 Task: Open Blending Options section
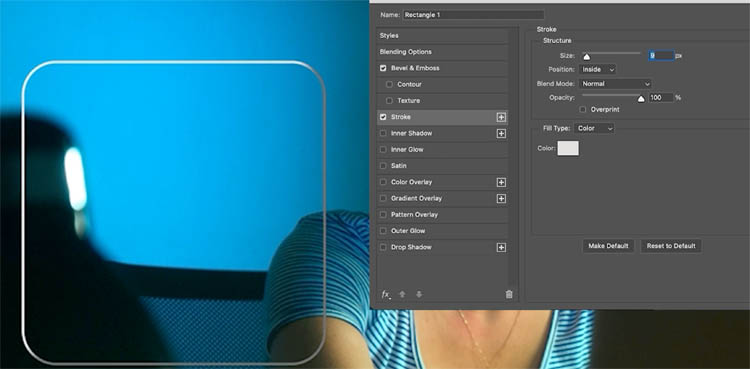point(406,52)
